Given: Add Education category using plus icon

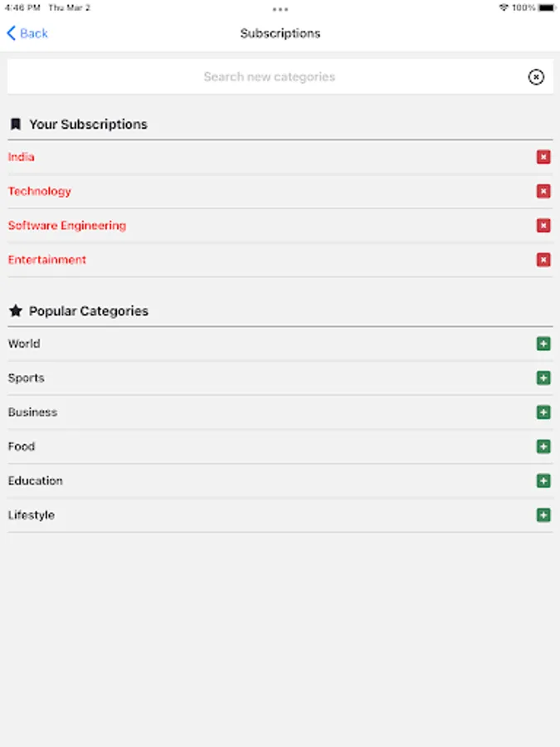Looking at the screenshot, I should (x=543, y=481).
